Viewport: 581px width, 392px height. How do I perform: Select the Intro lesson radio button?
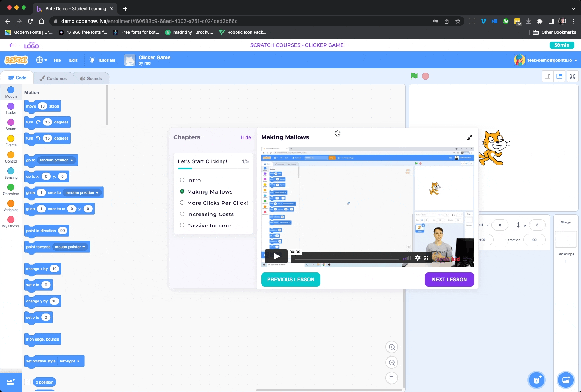182,180
